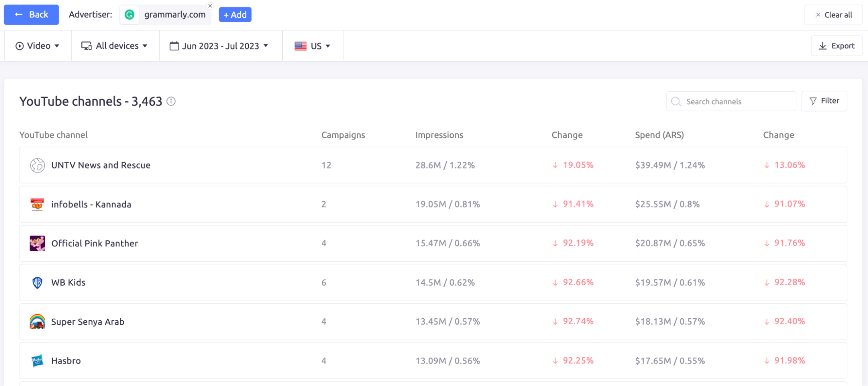Screen dimensions: 868x386
Task: Click the US flag icon
Action: coord(300,46)
